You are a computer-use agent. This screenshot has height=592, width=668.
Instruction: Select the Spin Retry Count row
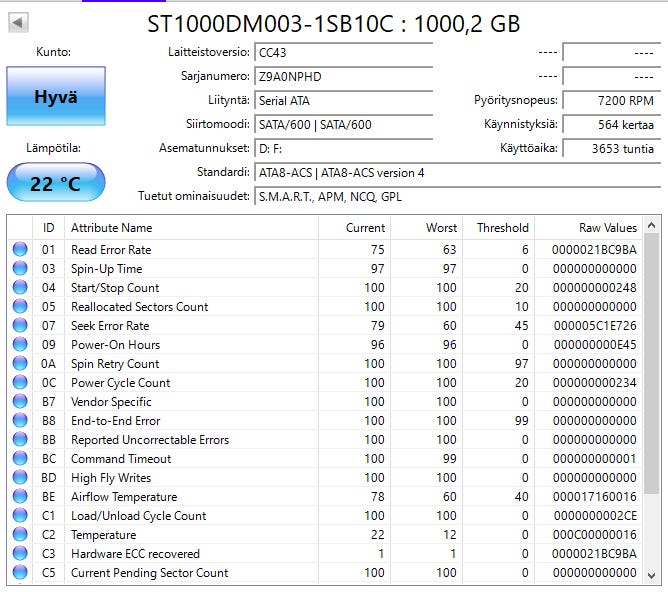coord(190,364)
